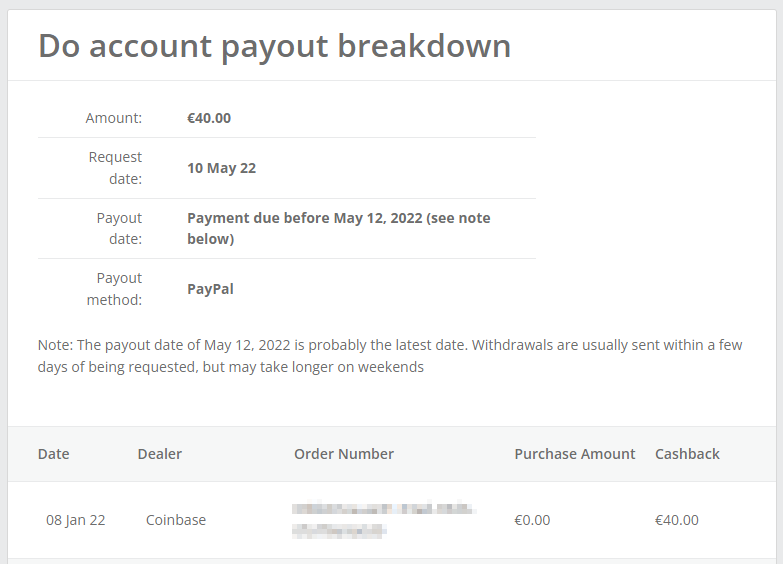Click the payout date note paragraph
The width and height of the screenshot is (783, 564).
pyautogui.click(x=390, y=356)
